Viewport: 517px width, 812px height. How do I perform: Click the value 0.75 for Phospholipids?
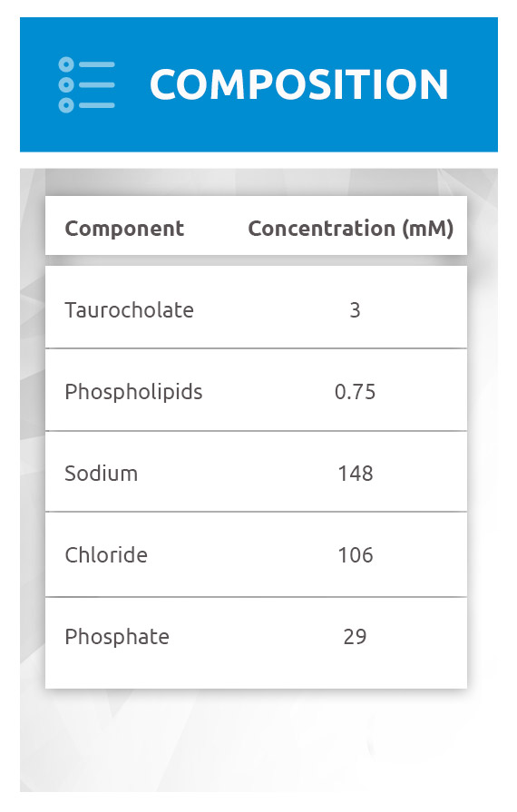[355, 392]
